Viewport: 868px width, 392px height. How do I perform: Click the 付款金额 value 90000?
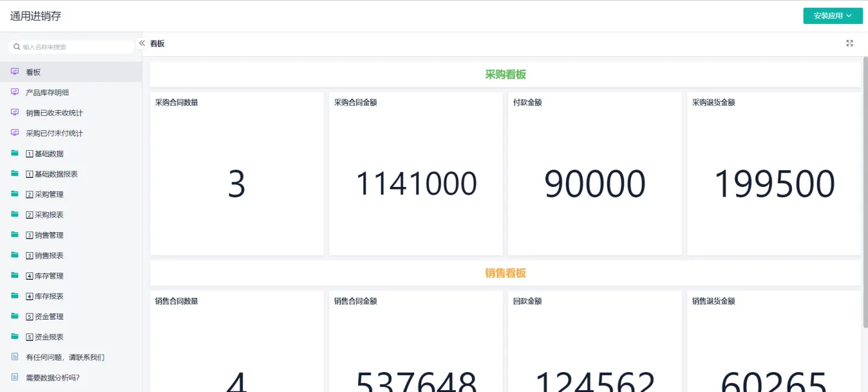click(595, 185)
